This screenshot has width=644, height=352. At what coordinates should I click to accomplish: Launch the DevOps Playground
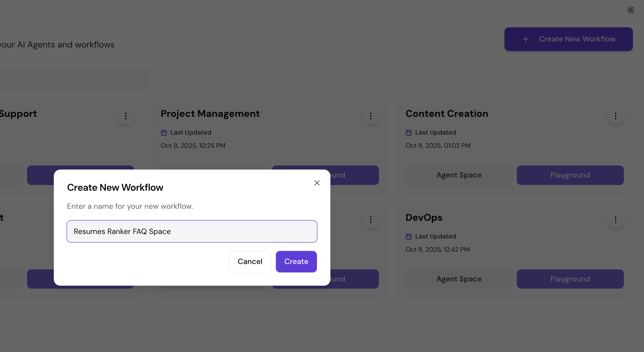[570, 279]
